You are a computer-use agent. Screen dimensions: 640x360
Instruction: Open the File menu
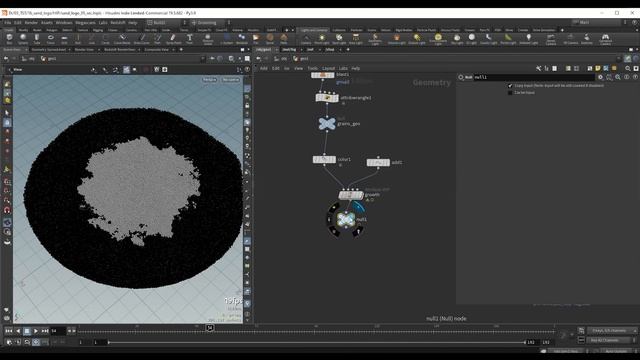click(x=8, y=22)
